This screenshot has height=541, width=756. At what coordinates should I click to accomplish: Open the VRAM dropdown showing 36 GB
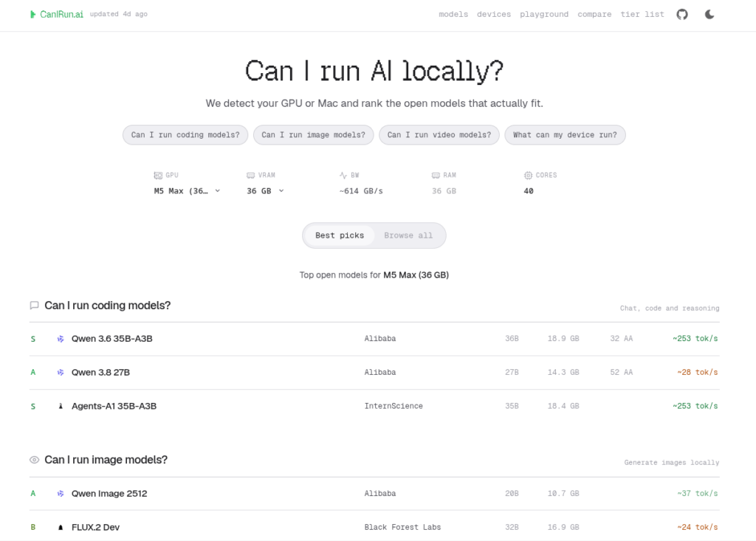tap(265, 191)
